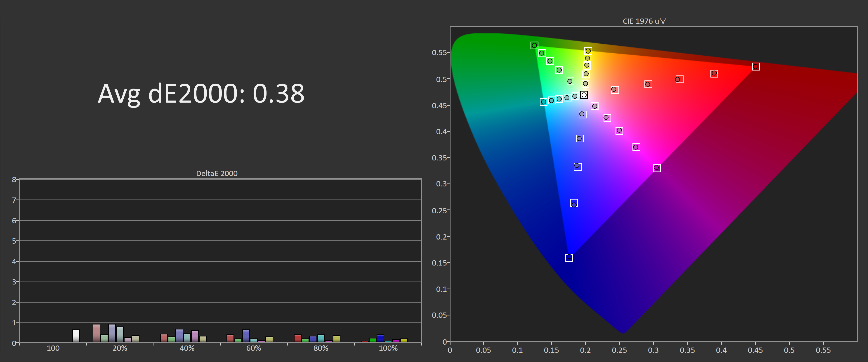Click the red bar in 20% group
Image resolution: width=868 pixels, height=362 pixels.
tap(96, 333)
